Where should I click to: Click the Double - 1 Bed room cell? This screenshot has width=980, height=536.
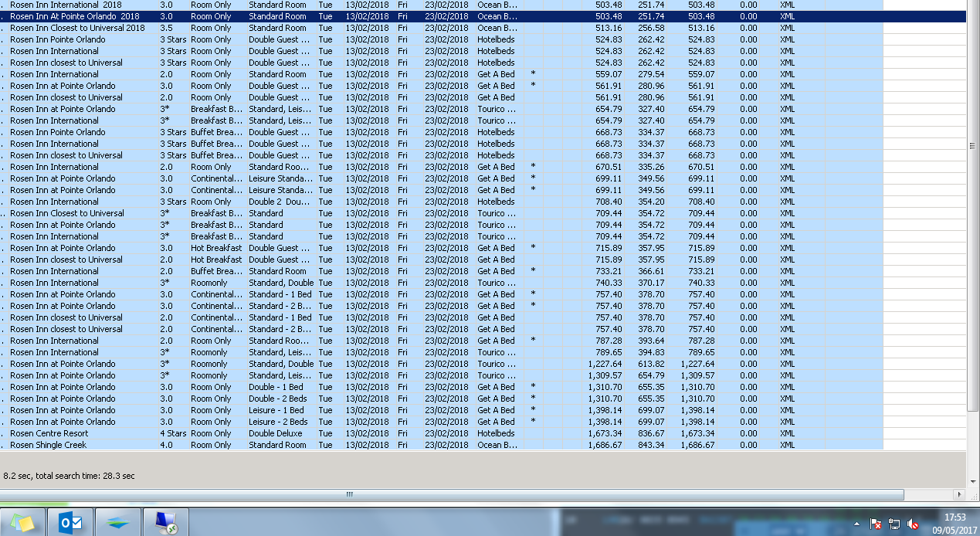(276, 387)
